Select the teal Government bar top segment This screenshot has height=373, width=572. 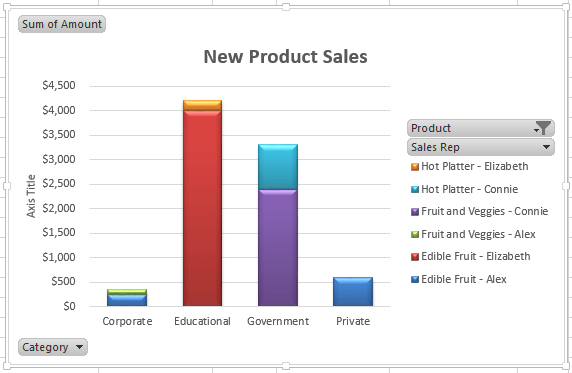278,167
